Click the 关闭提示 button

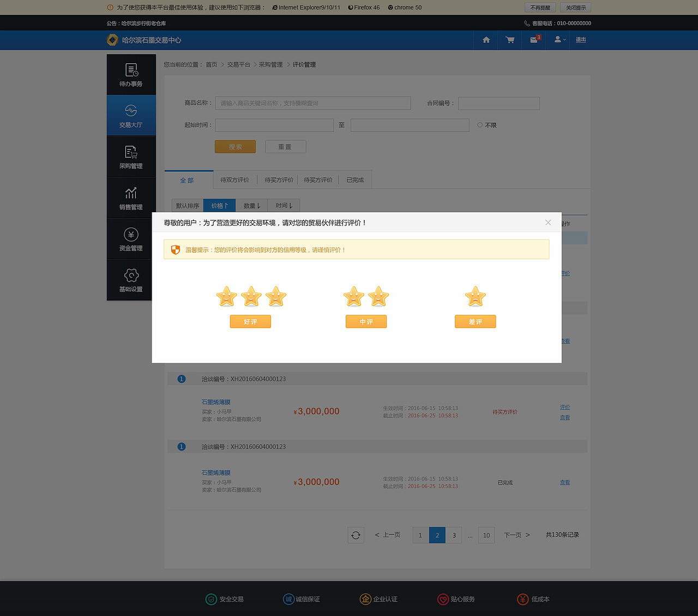click(x=576, y=8)
